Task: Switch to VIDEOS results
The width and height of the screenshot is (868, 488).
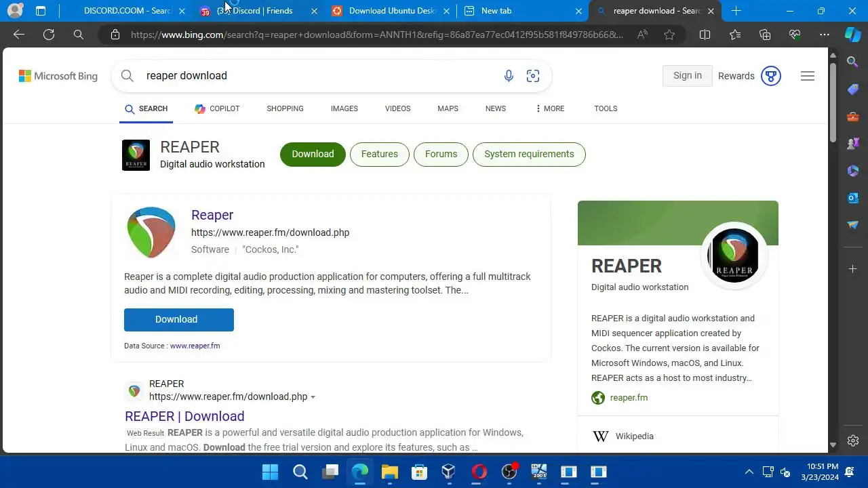Action: click(x=397, y=108)
